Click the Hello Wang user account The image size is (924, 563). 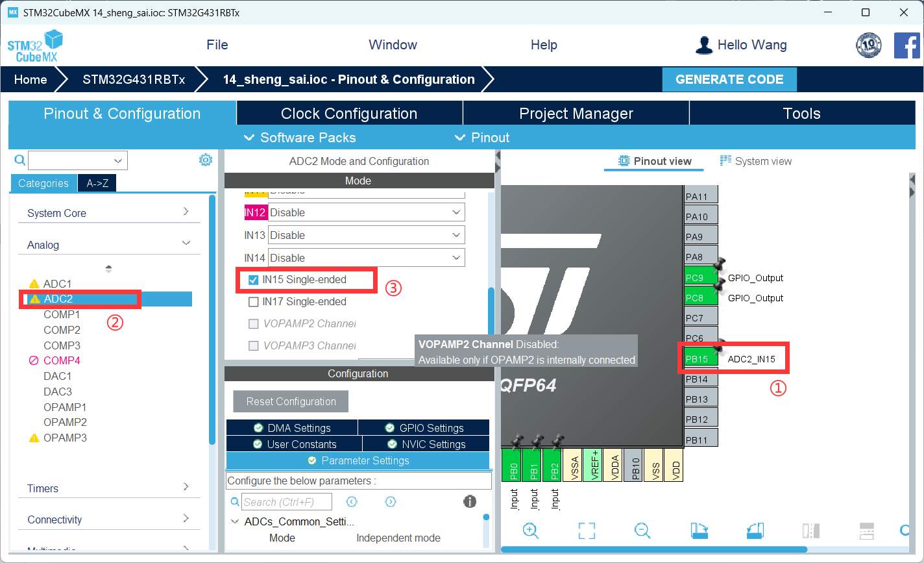740,45
